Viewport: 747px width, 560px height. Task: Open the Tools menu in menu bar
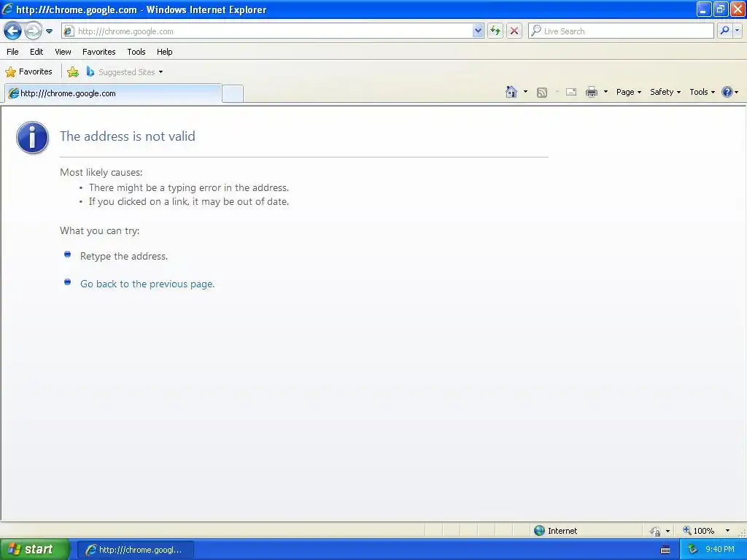[136, 52]
